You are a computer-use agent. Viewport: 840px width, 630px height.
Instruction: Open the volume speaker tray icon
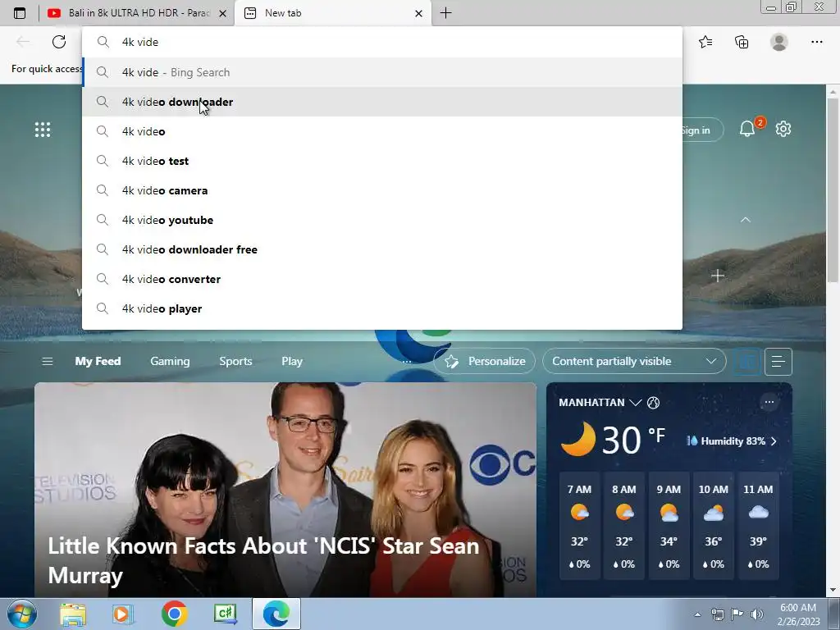tap(757, 614)
